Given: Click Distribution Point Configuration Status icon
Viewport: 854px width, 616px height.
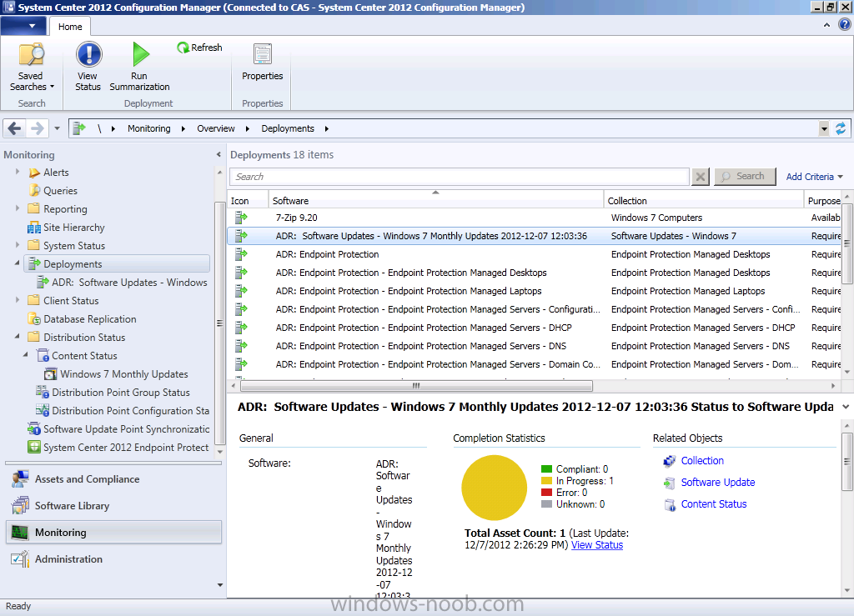Looking at the screenshot, I should click(x=43, y=410).
